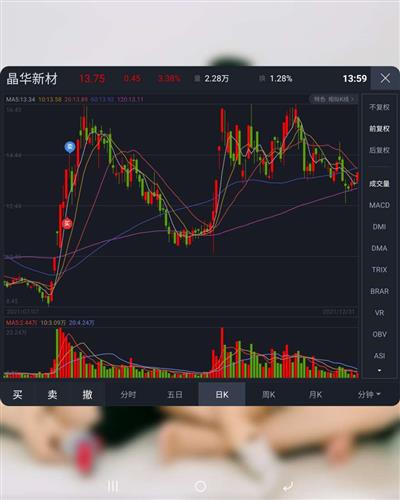
Task: Close the chart with the X icon
Action: [385, 78]
